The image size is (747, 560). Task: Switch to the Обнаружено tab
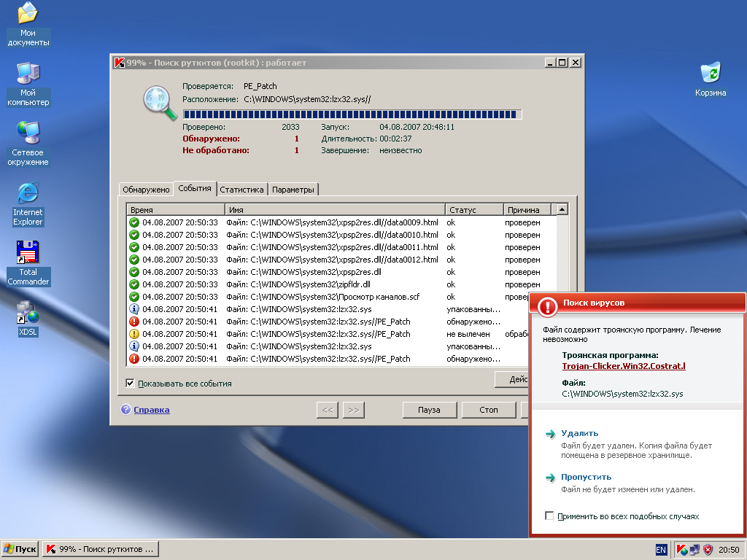[146, 190]
